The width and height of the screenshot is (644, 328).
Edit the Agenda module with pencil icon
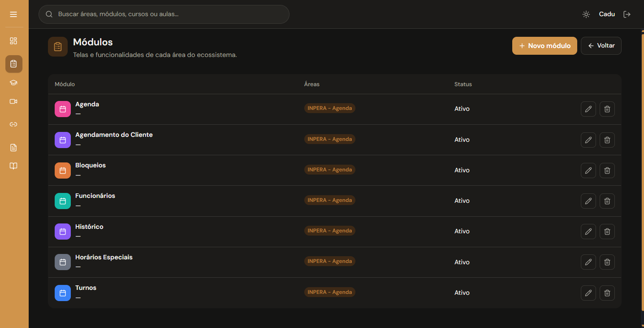(x=588, y=109)
